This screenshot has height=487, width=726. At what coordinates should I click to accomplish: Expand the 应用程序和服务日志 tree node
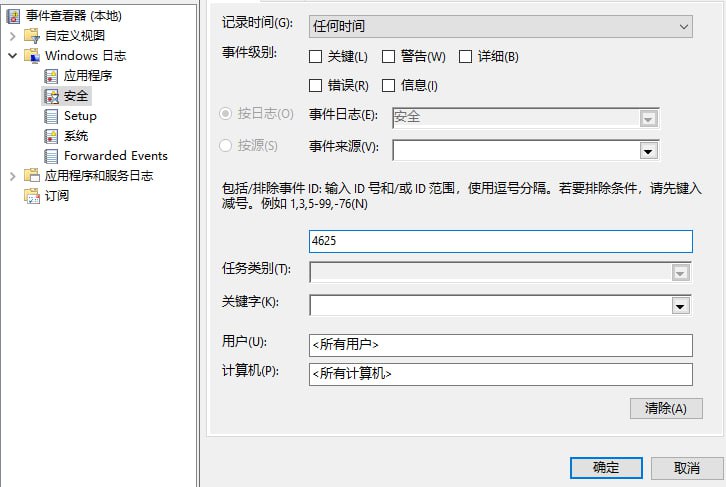coord(13,176)
